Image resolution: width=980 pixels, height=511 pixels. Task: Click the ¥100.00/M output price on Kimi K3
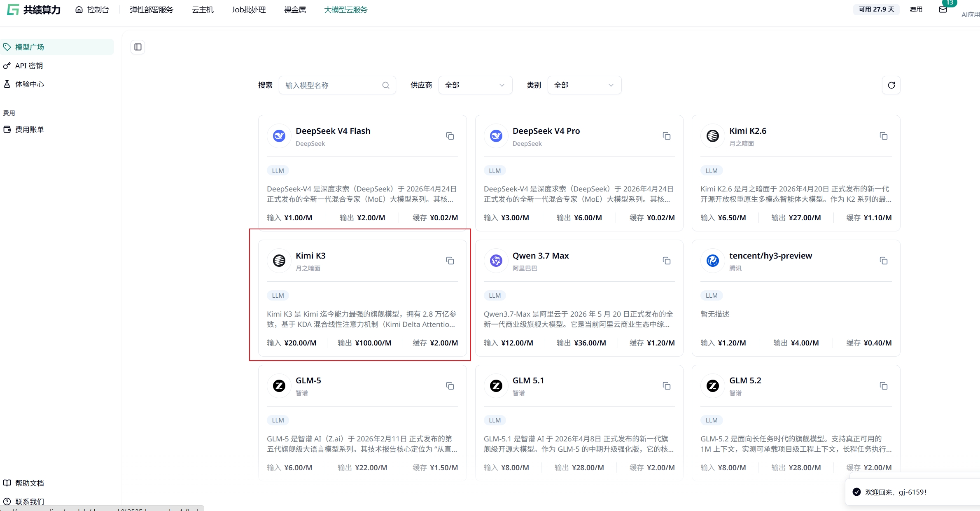point(373,343)
